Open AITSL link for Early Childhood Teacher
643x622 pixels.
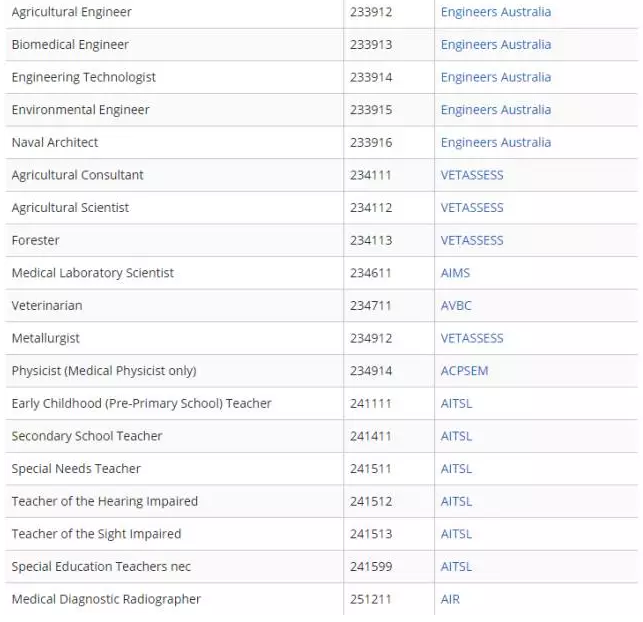click(x=456, y=404)
